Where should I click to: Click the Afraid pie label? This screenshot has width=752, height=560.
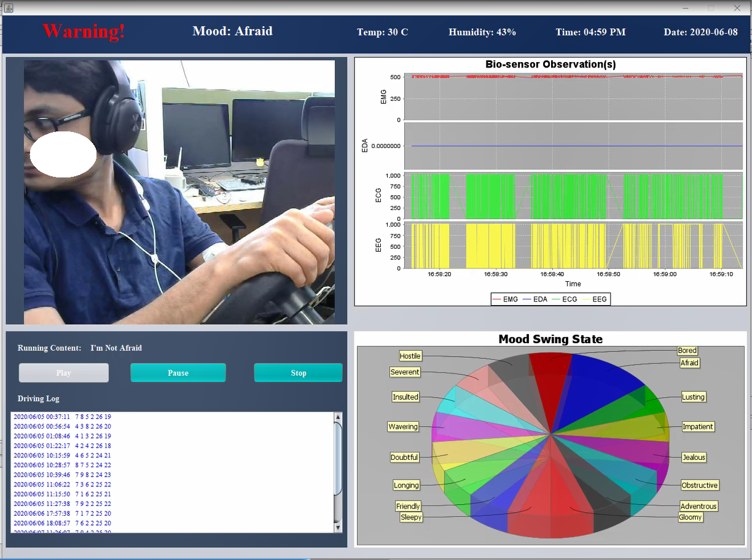click(689, 363)
